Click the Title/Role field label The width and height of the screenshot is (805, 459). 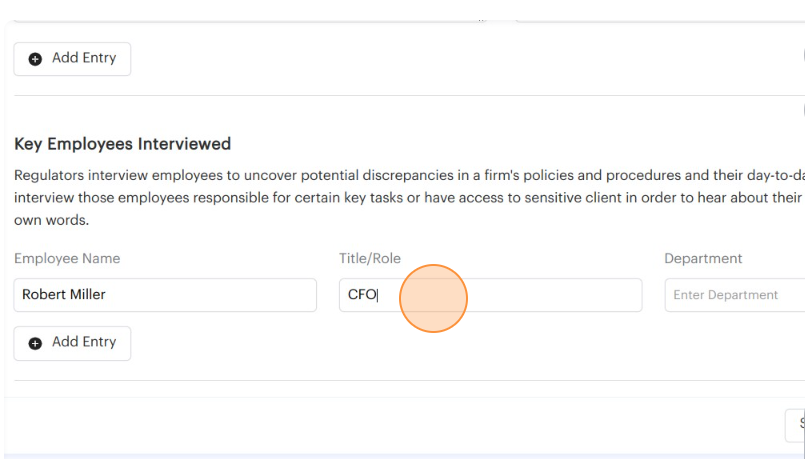click(370, 258)
